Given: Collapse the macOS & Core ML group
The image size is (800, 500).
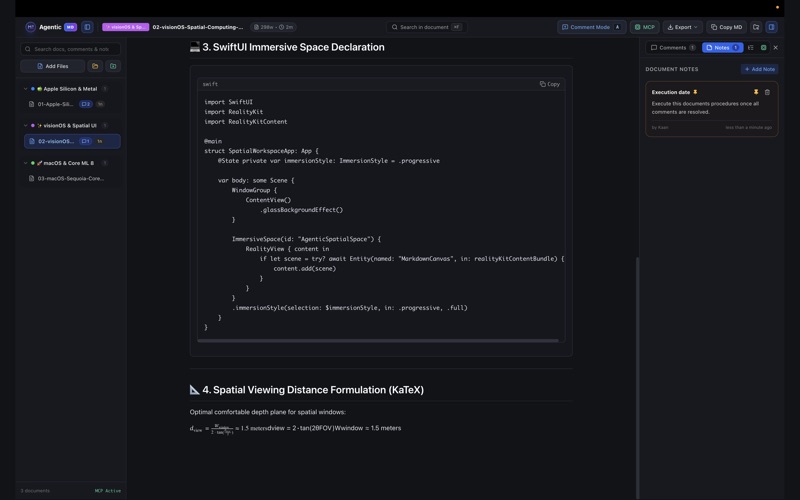Looking at the screenshot, I should (26, 163).
